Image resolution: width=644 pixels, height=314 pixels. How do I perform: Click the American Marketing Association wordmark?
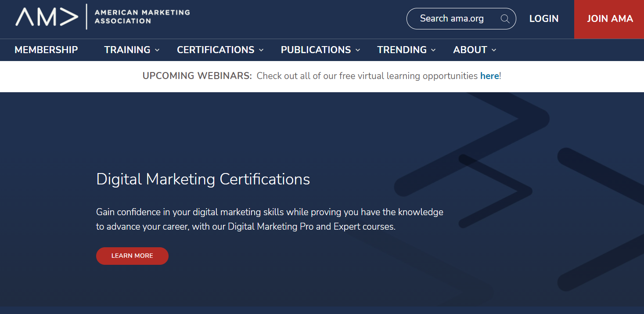(142, 17)
